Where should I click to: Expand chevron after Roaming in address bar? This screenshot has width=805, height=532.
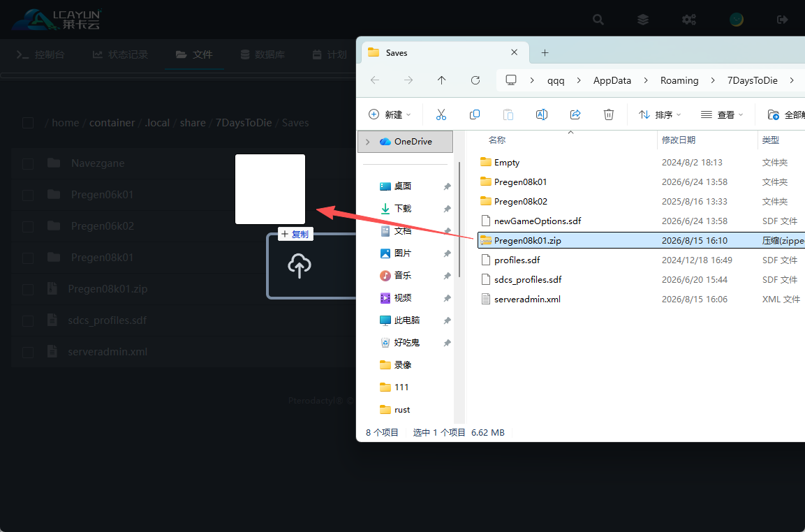(713, 80)
